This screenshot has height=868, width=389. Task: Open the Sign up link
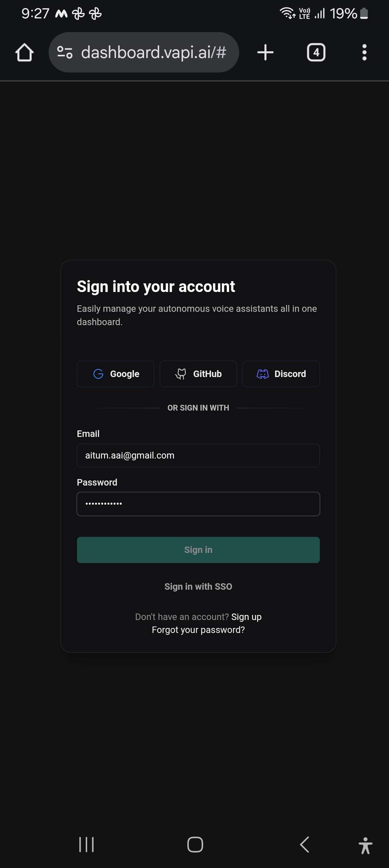click(246, 617)
